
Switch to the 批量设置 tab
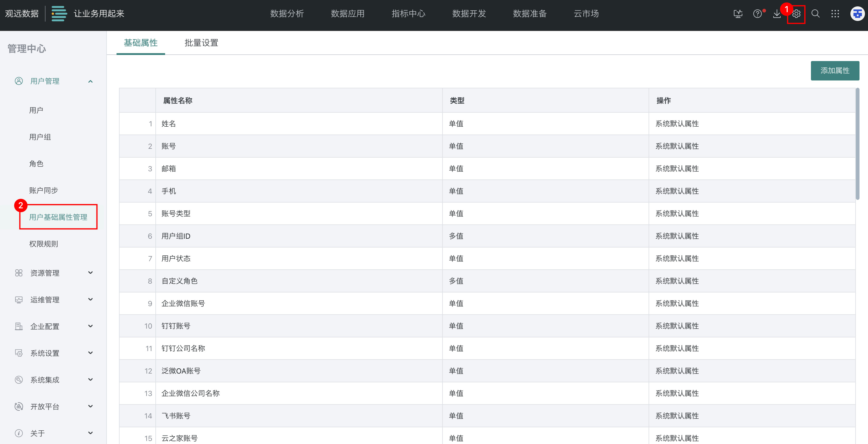201,43
